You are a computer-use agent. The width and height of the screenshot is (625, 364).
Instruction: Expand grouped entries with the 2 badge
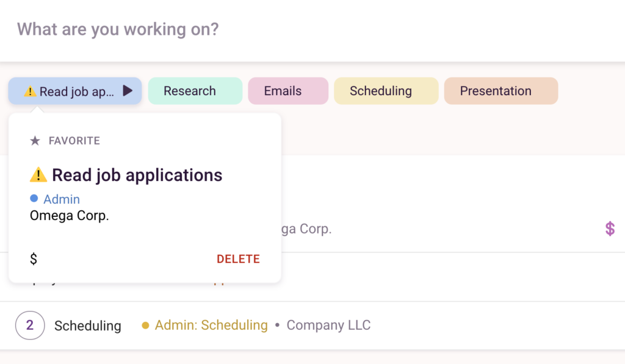pyautogui.click(x=29, y=326)
